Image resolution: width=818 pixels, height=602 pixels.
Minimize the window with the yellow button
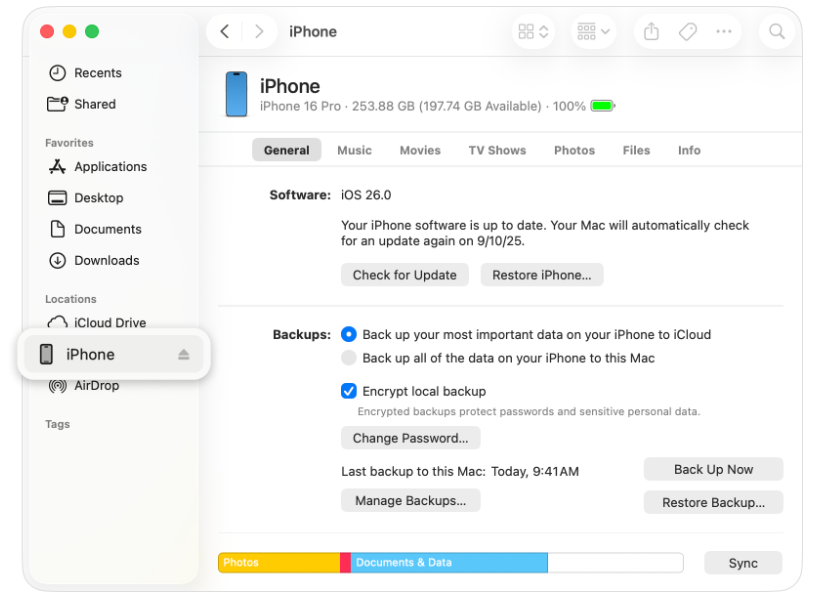pyautogui.click(x=69, y=31)
